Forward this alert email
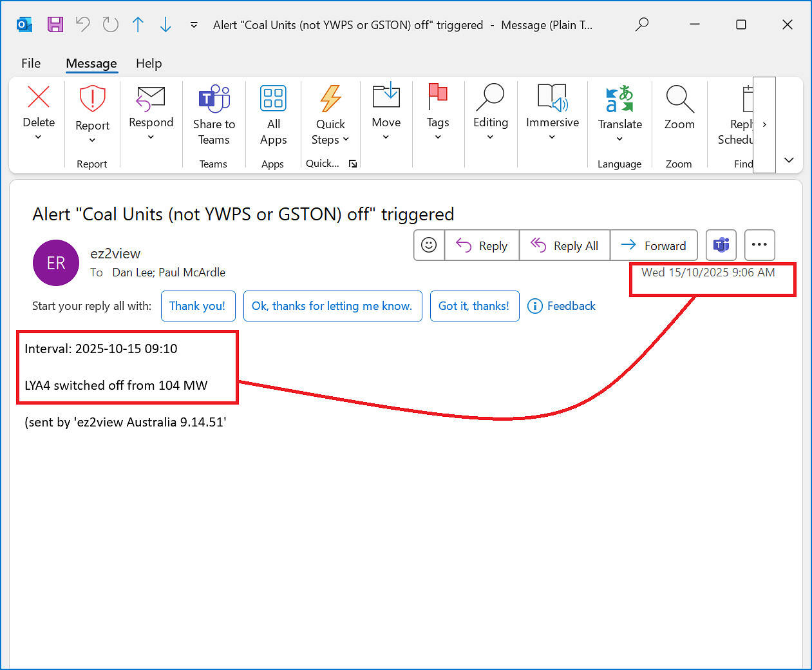This screenshot has height=670, width=812. (654, 245)
